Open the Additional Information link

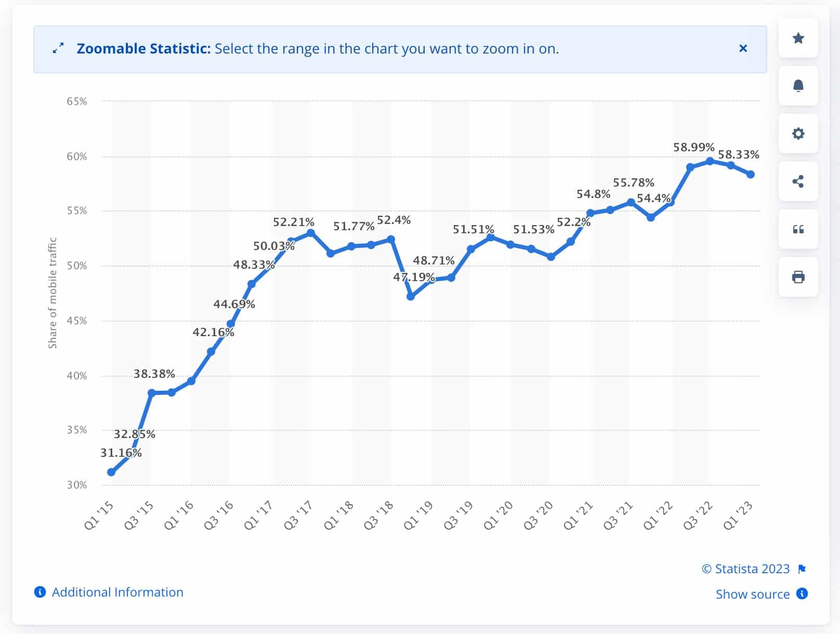[117, 592]
